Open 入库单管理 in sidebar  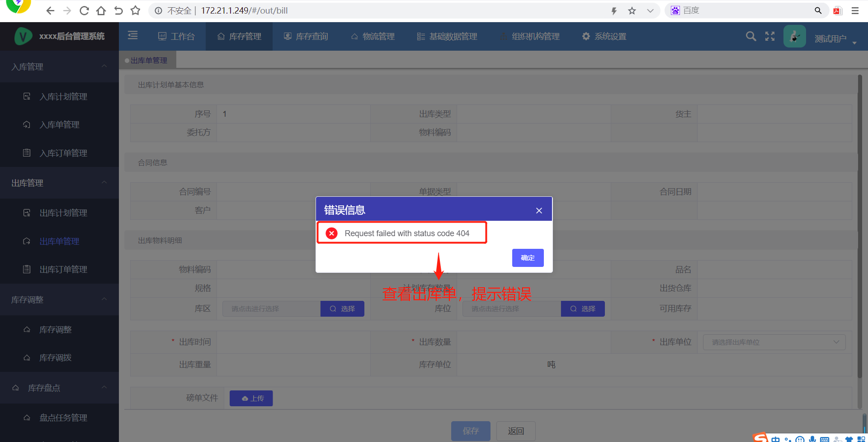59,124
